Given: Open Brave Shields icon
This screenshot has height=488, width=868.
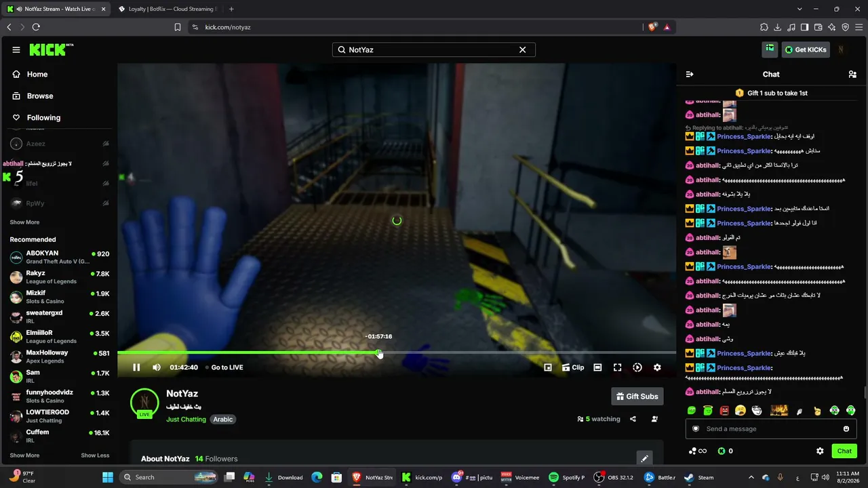Looking at the screenshot, I should tap(652, 27).
